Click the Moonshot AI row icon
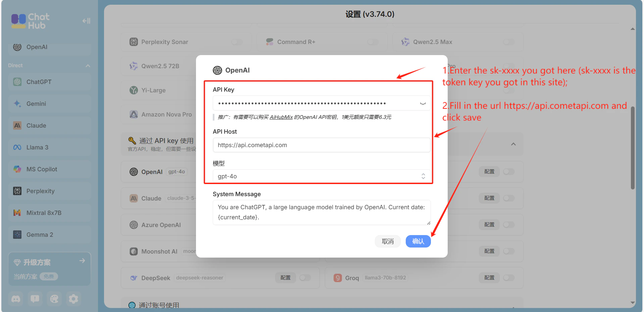644x312 pixels. click(134, 252)
